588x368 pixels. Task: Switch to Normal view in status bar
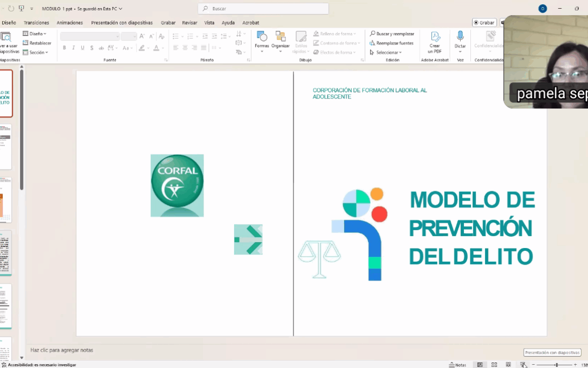[480, 365]
